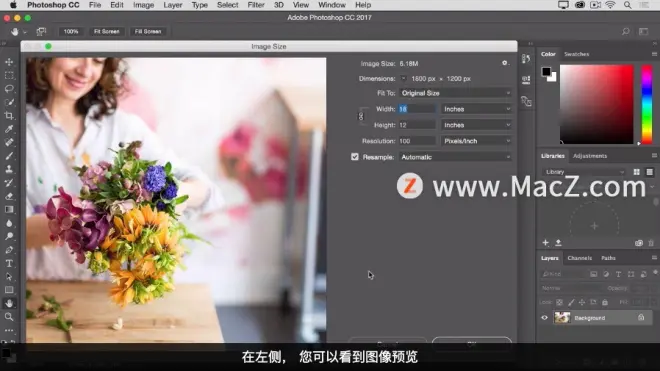The height and width of the screenshot is (371, 660).
Task: Select the Dodge tool
Action: (9, 236)
